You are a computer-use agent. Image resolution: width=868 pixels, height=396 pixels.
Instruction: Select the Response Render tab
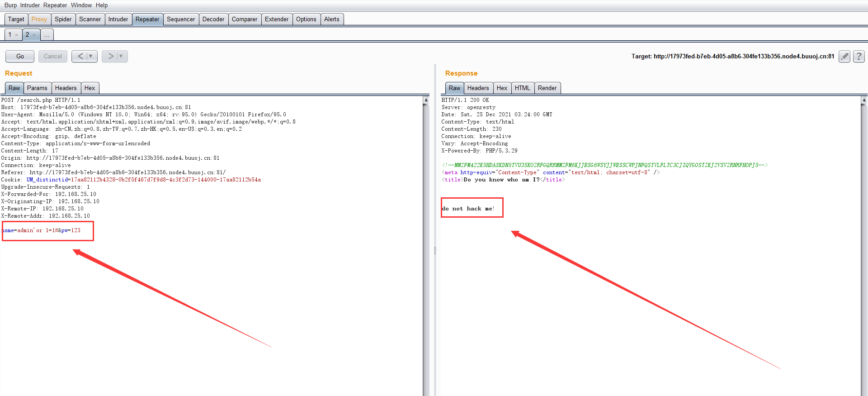click(x=547, y=88)
